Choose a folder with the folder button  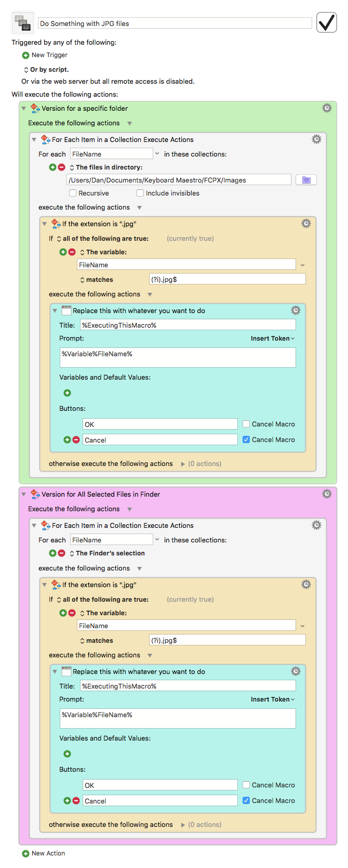coord(306,180)
